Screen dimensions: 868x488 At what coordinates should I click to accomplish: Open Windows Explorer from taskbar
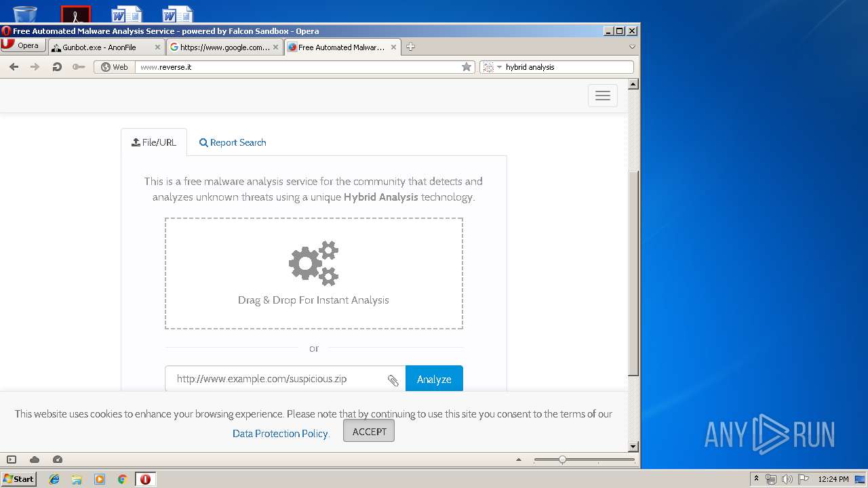77,479
